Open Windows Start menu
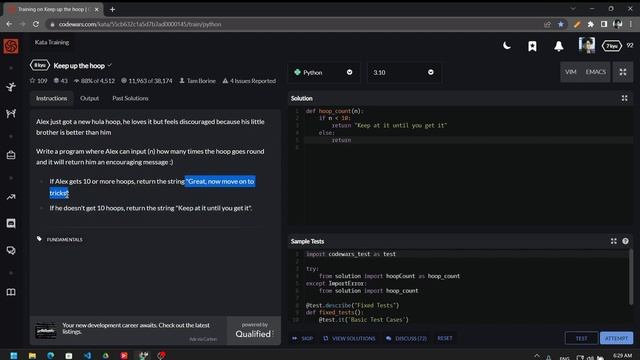 point(13,356)
